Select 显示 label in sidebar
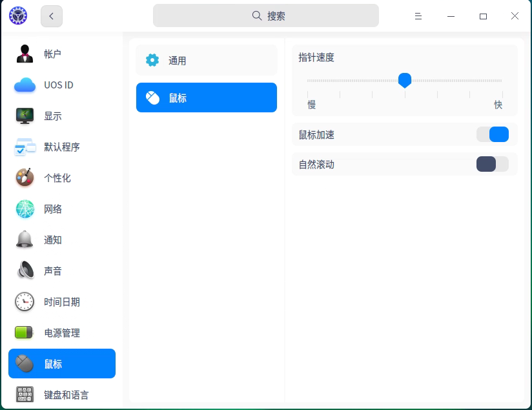Image resolution: width=532 pixels, height=410 pixels. pos(52,116)
